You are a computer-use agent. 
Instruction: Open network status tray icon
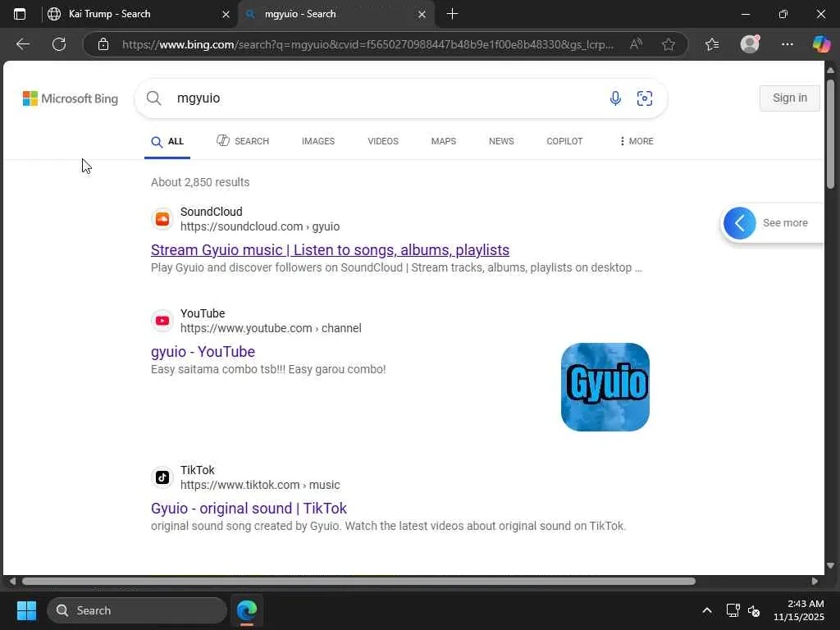[x=733, y=610]
